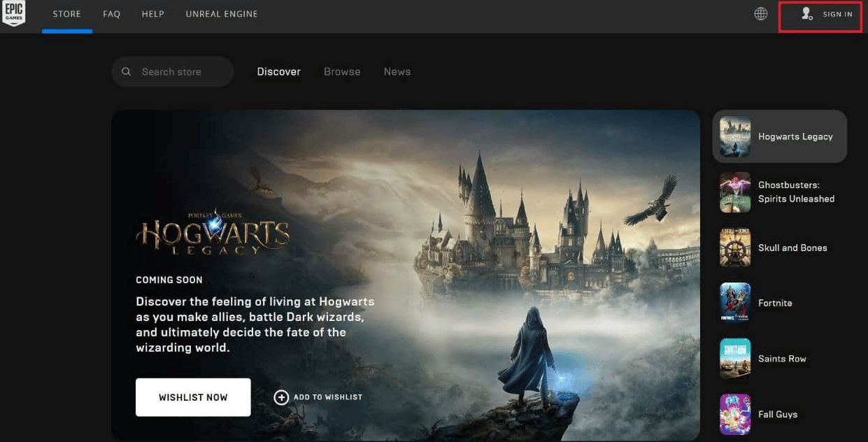Select the Hogwarts Legacy thumbnail icon

pyautogui.click(x=735, y=137)
